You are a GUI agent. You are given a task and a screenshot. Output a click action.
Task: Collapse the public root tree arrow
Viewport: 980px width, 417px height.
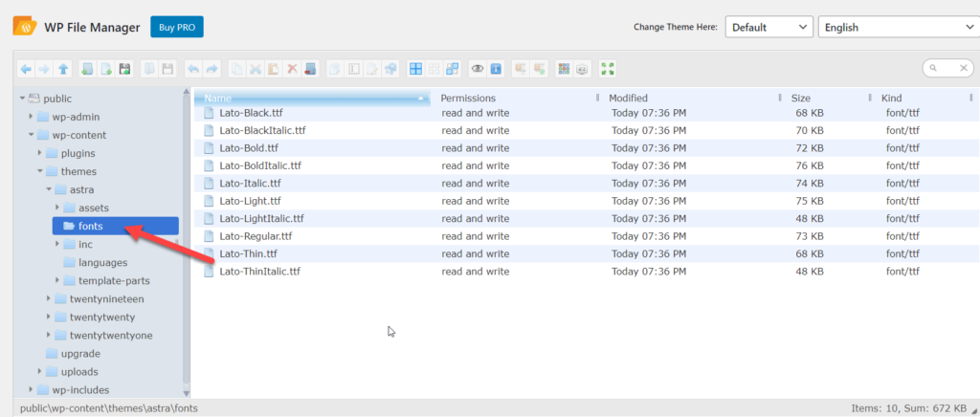(x=23, y=99)
